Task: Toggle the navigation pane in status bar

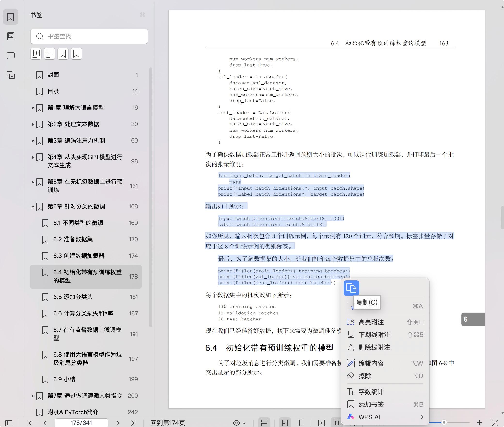Action: [x=9, y=423]
